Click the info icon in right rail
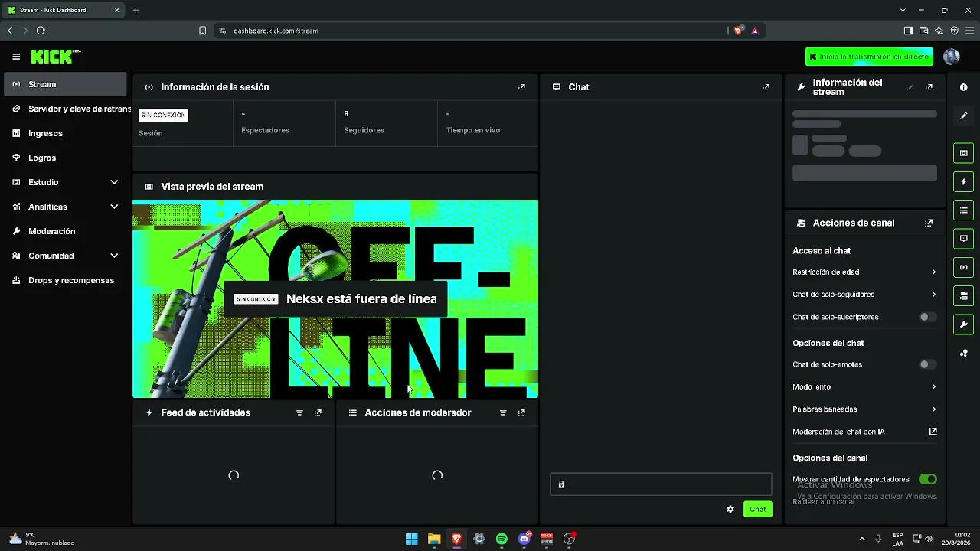The image size is (980, 551). (x=964, y=87)
